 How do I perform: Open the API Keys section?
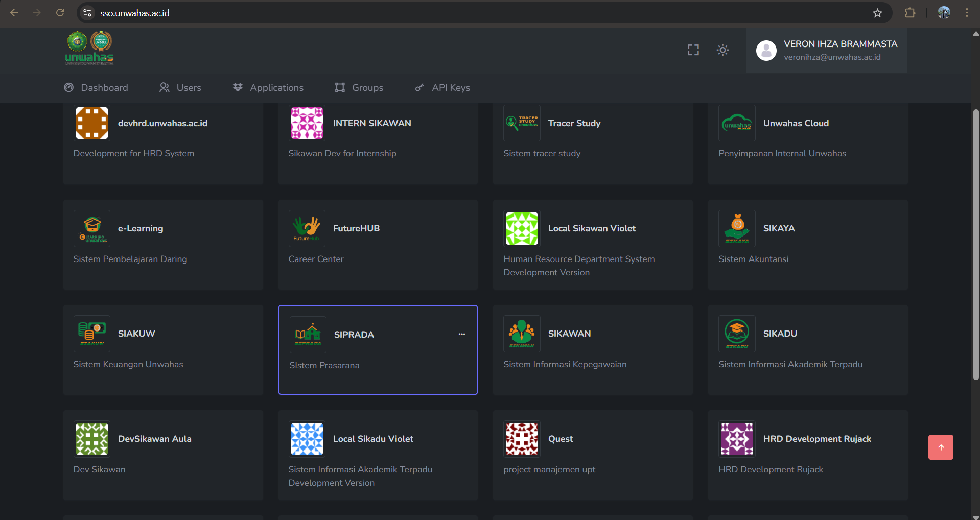pyautogui.click(x=442, y=87)
